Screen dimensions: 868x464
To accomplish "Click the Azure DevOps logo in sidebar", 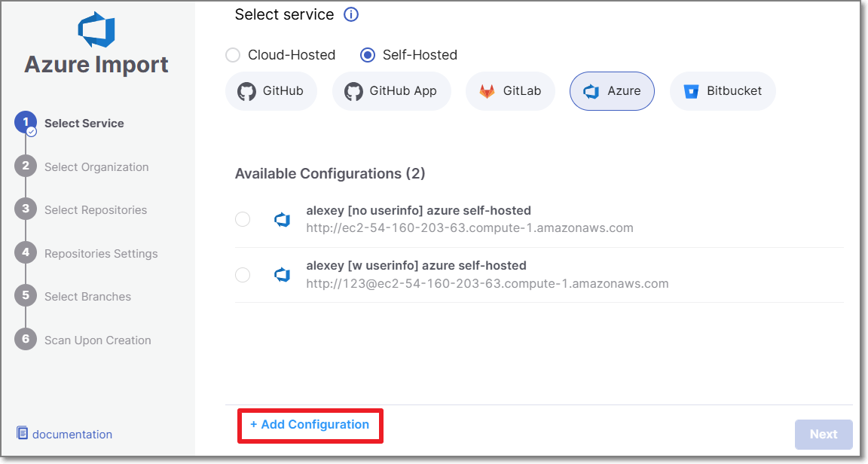I will (x=96, y=29).
